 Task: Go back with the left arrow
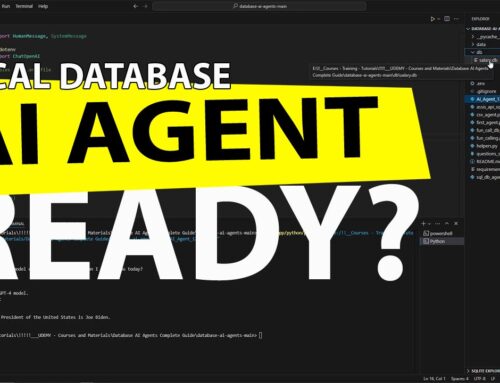tap(135, 6)
